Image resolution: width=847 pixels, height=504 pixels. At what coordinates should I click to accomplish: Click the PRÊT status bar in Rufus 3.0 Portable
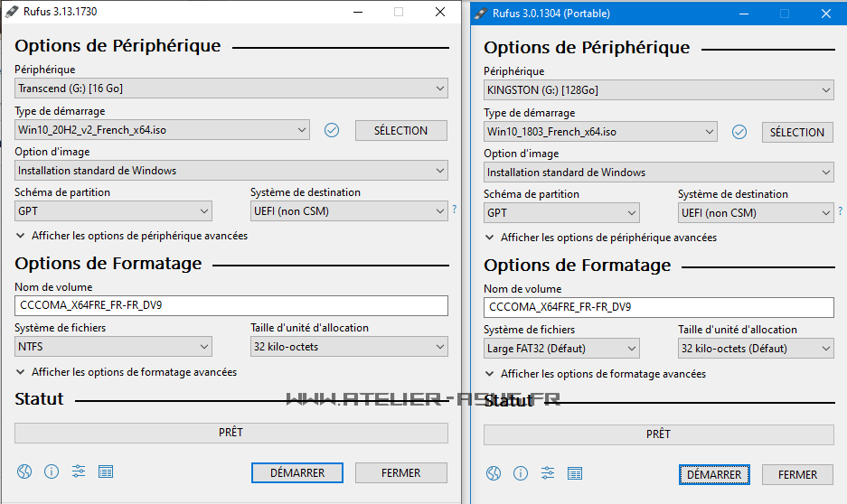(x=658, y=434)
